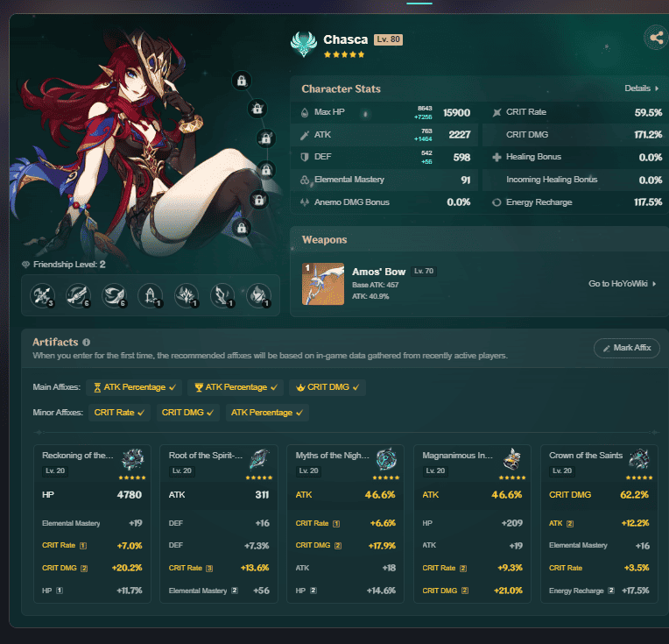The height and width of the screenshot is (644, 669).
Task: Click the Myths of the Night sands icon
Action: coord(386,459)
